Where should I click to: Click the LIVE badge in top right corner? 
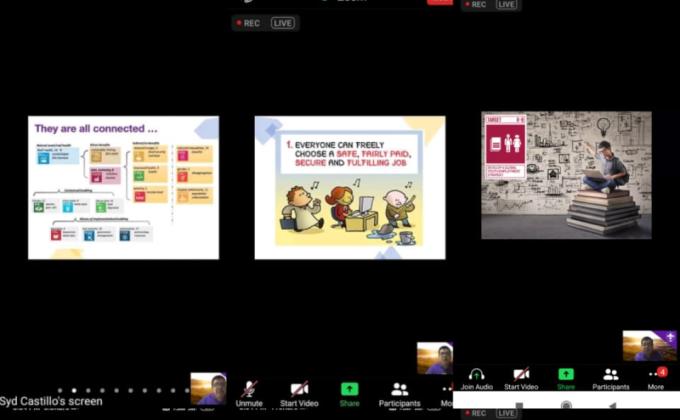coord(507,5)
